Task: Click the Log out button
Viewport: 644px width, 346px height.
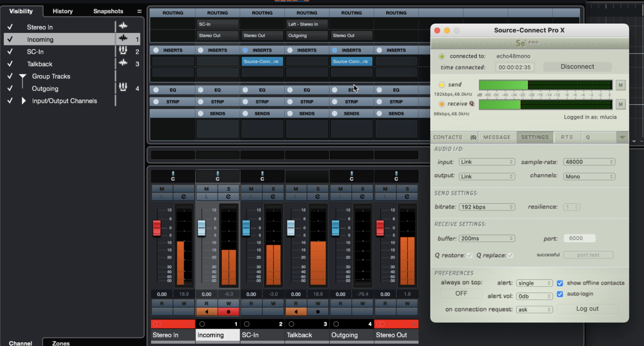Action: click(587, 308)
